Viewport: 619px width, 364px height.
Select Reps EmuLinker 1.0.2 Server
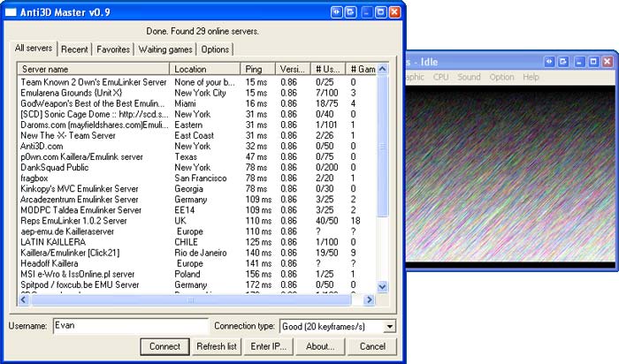[197, 221]
